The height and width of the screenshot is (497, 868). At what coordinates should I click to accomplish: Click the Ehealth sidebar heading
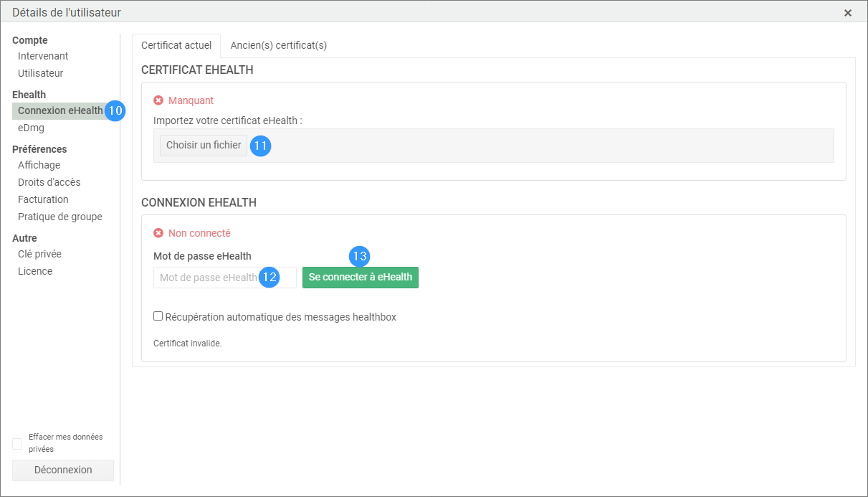tap(29, 95)
